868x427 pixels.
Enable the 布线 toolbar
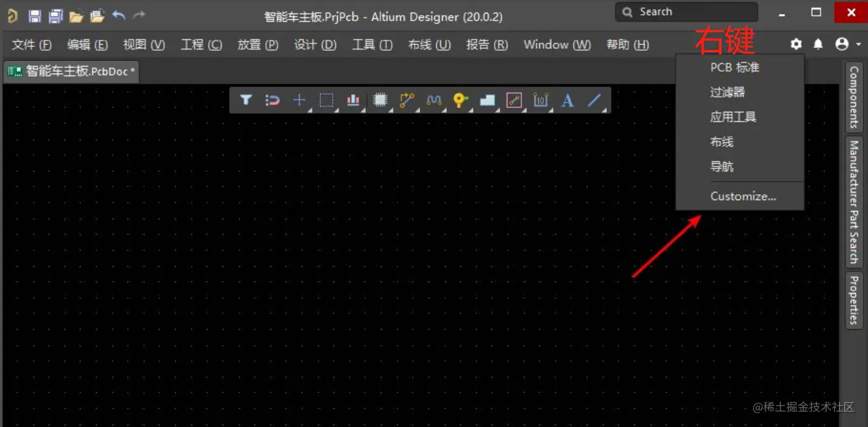pyautogui.click(x=721, y=142)
